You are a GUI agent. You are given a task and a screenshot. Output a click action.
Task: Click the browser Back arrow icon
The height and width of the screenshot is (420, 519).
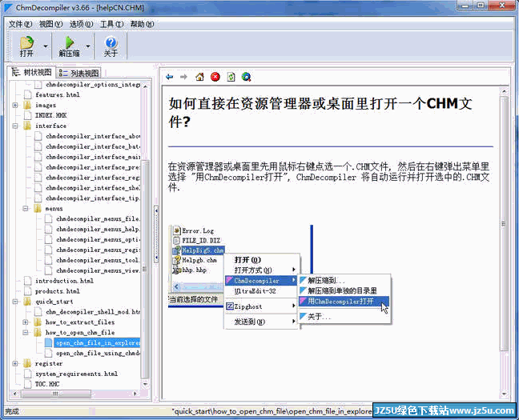point(170,77)
